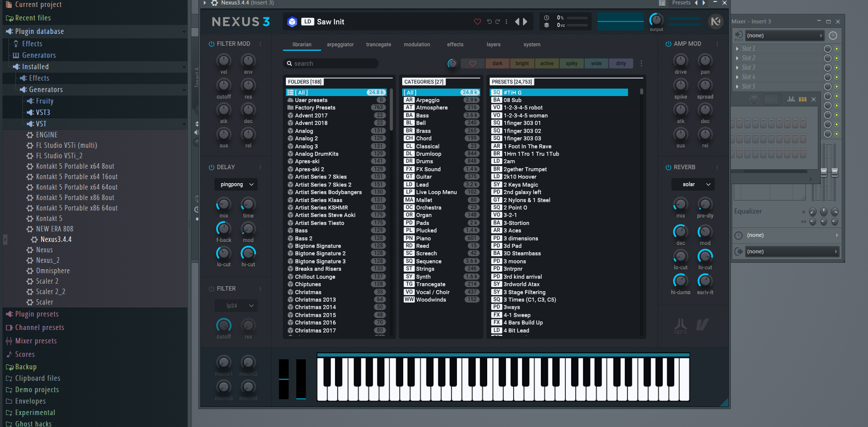Collapse the VST tree node
This screenshot has width=868, height=427.
point(184,124)
